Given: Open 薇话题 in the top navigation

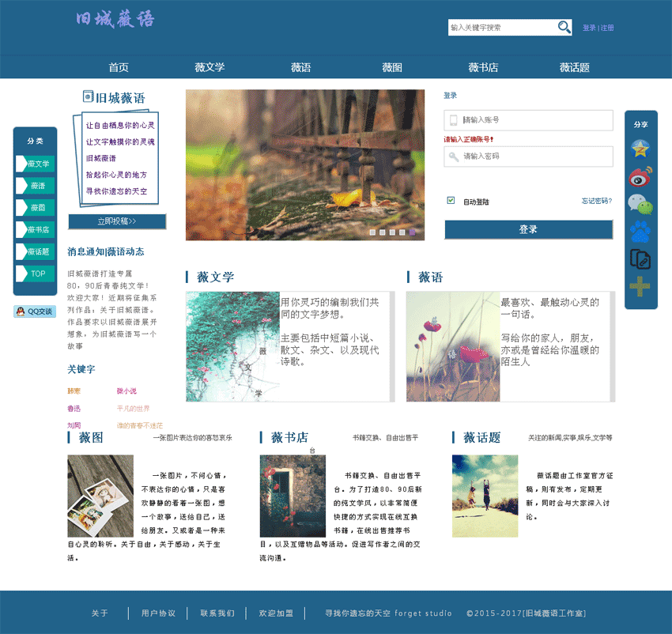Looking at the screenshot, I should (575, 67).
